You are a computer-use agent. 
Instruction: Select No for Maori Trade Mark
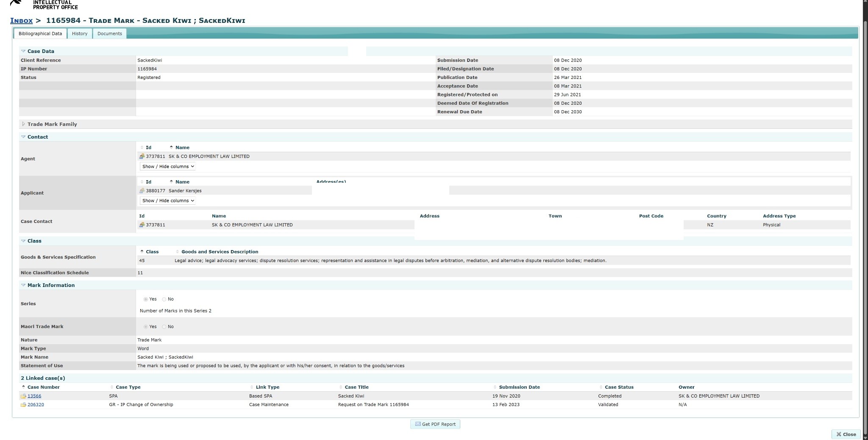(164, 326)
